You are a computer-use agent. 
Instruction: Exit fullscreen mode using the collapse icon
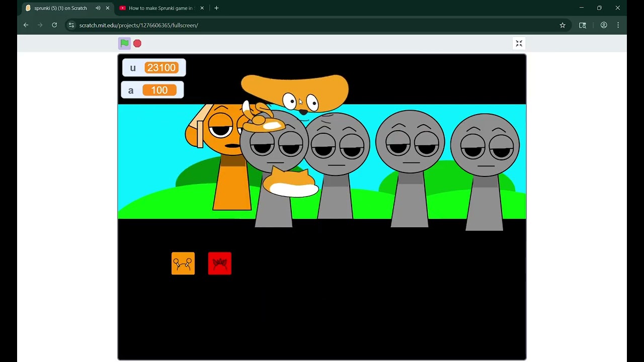point(519,44)
